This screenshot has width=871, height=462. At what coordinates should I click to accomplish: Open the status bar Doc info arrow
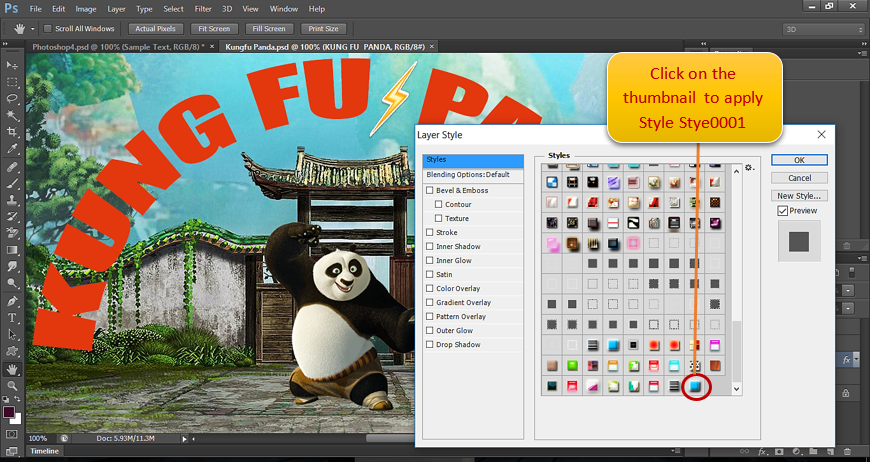coord(184,439)
